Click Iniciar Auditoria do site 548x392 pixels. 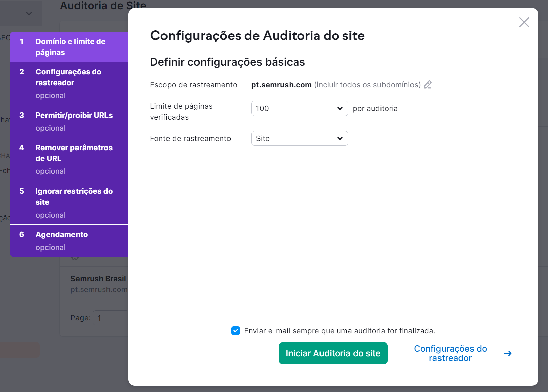coord(333,353)
